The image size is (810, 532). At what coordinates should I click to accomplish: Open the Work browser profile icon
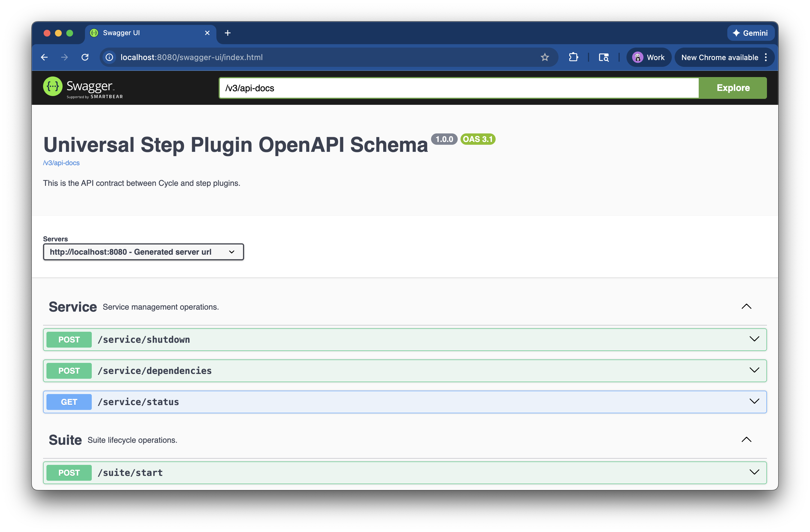pyautogui.click(x=648, y=57)
